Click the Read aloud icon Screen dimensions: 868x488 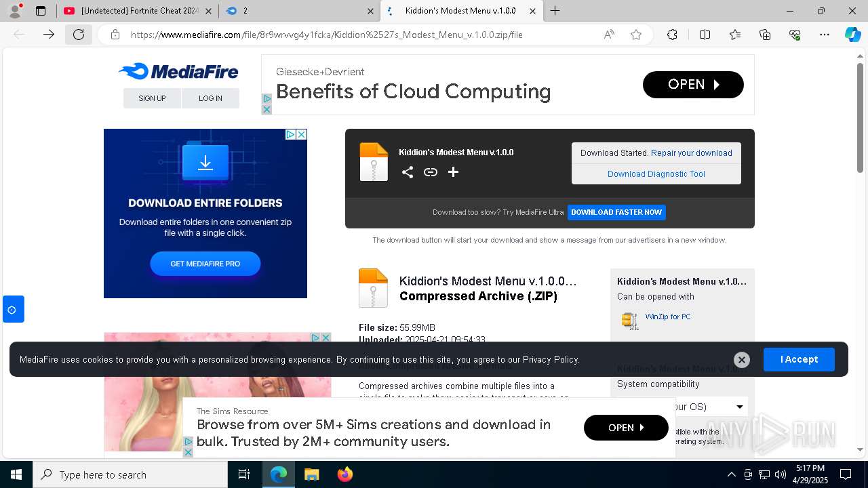[x=609, y=35]
